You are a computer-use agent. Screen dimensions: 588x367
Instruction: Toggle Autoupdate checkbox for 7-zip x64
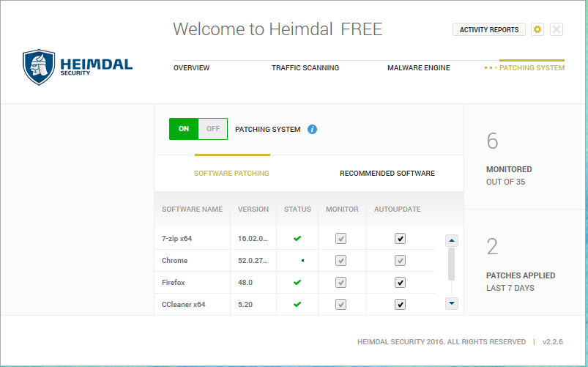point(400,238)
